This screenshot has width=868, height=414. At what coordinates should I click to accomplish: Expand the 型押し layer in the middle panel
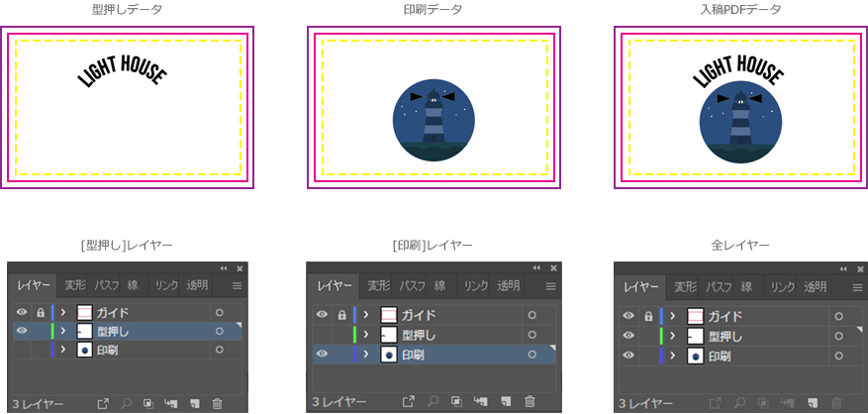tap(366, 335)
